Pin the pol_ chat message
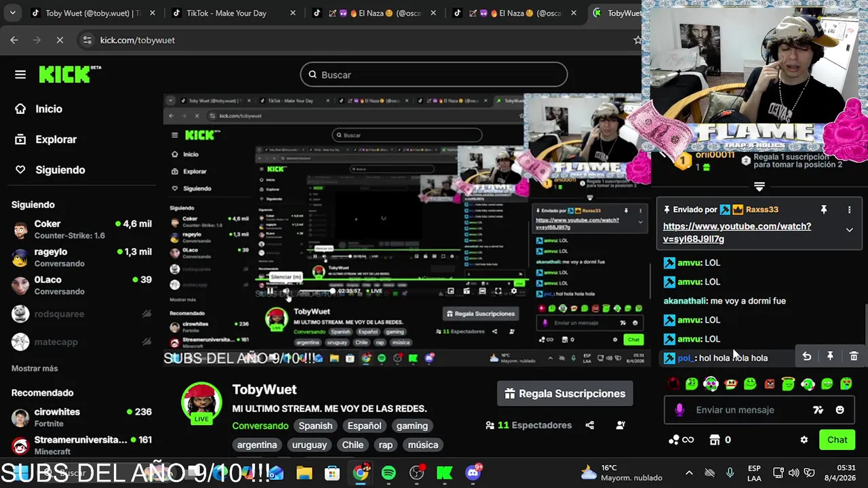Viewport: 868px width, 488px height. [x=830, y=356]
